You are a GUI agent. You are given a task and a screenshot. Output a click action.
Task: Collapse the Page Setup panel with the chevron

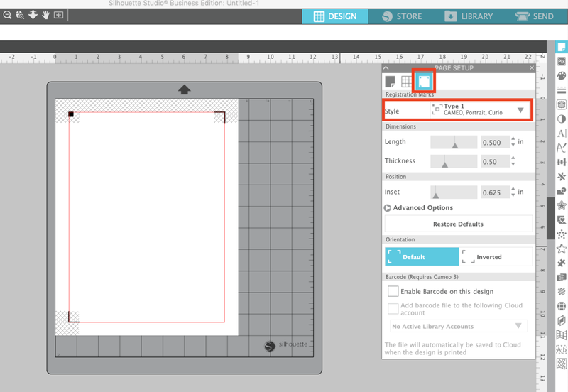point(386,68)
